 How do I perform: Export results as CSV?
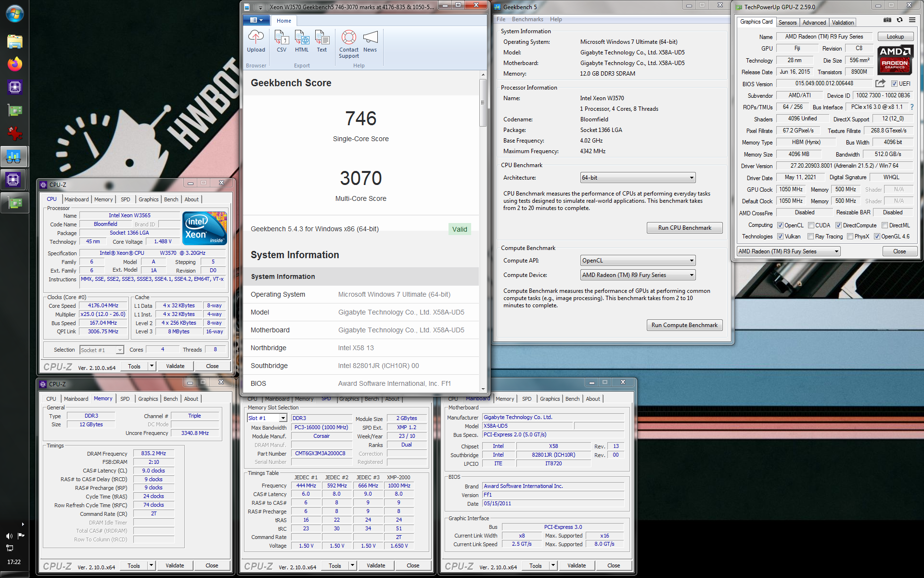point(282,41)
